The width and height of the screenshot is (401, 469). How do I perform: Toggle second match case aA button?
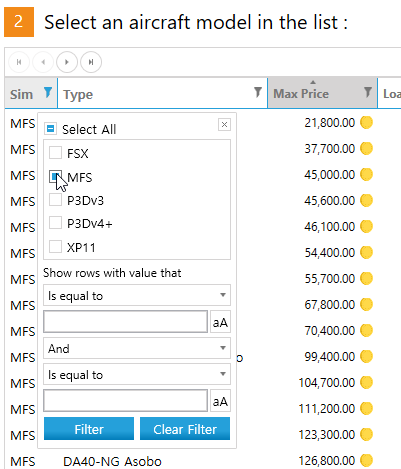pyautogui.click(x=220, y=401)
